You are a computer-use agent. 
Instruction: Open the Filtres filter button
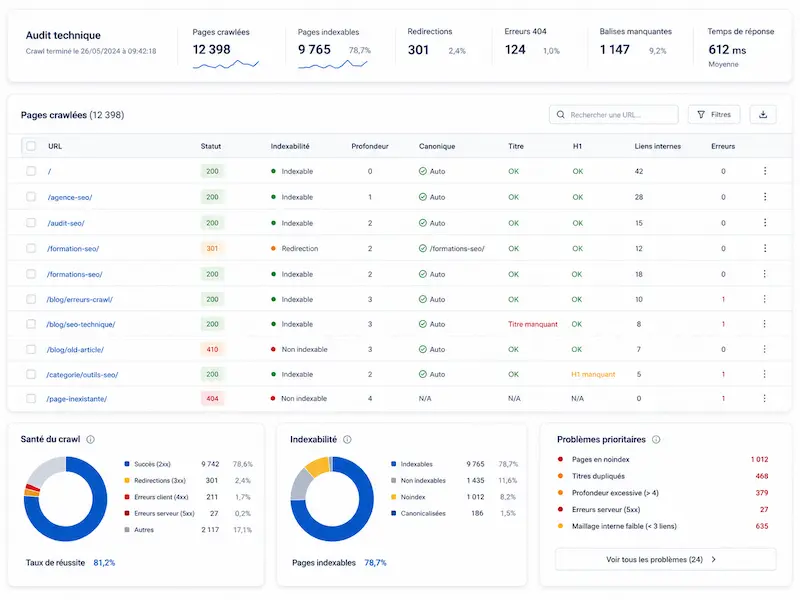tap(714, 115)
